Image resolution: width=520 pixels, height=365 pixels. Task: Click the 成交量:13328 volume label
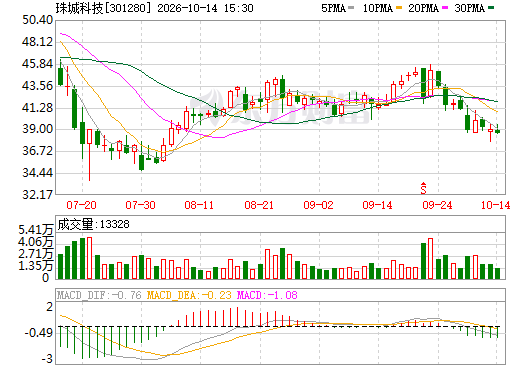click(x=93, y=224)
